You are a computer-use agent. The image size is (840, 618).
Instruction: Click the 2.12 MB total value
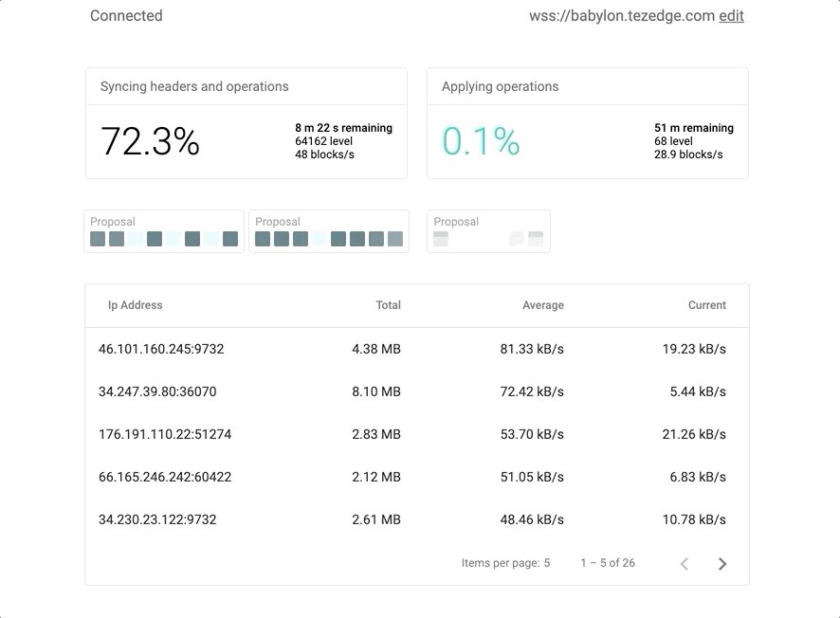(376, 477)
